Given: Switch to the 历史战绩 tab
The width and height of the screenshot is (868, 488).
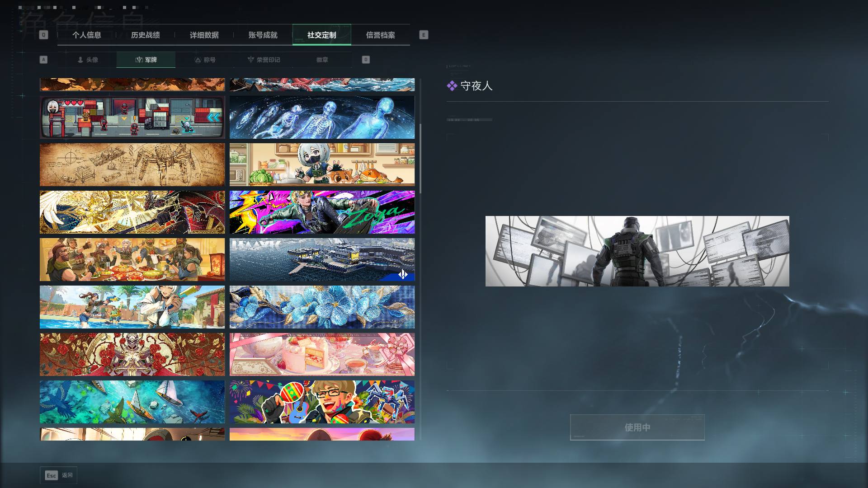Looking at the screenshot, I should 146,35.
